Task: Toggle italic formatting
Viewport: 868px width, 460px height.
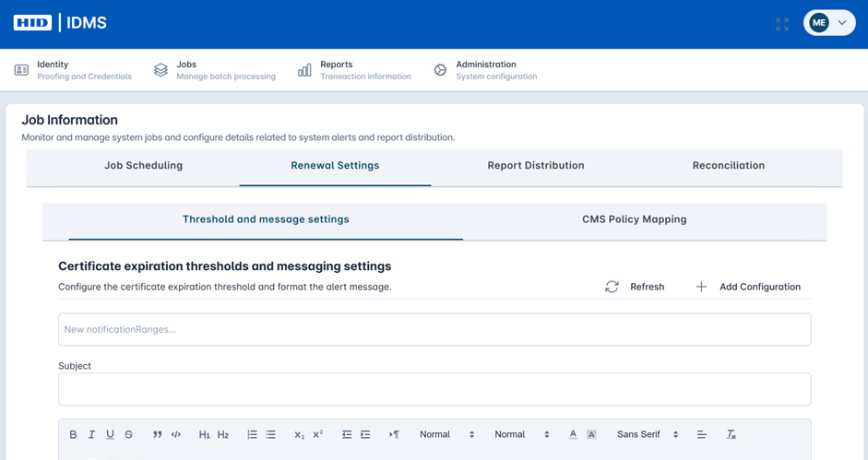Action: tap(92, 434)
